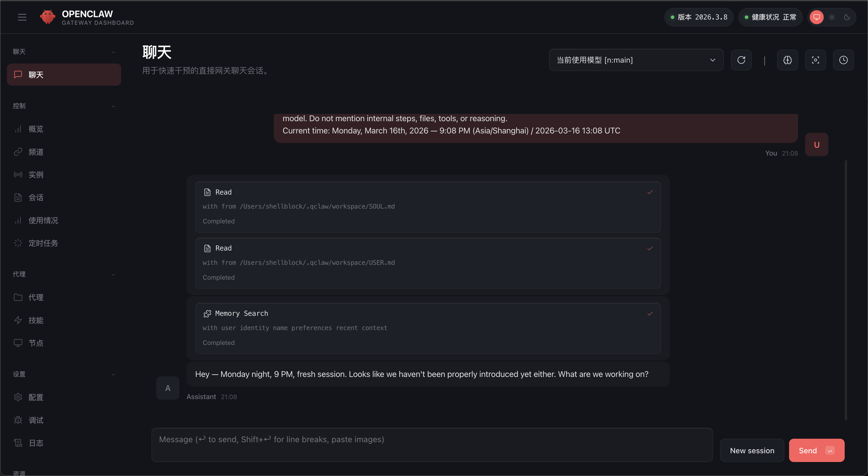The width and height of the screenshot is (868, 476).
Task: Go to 定时任务 in the sidebar
Action: point(43,243)
